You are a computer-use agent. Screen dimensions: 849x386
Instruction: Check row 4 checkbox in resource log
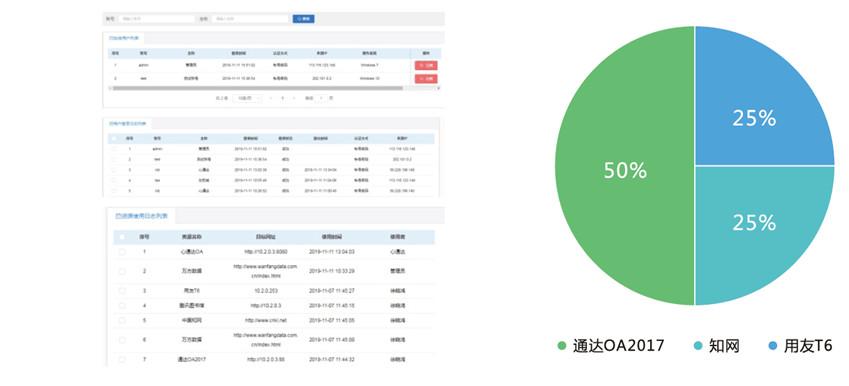(x=122, y=305)
